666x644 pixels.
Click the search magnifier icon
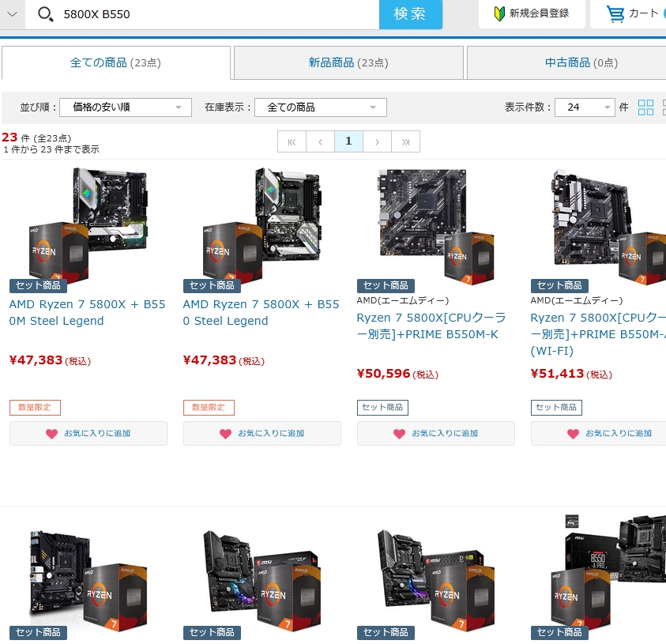pos(46,14)
